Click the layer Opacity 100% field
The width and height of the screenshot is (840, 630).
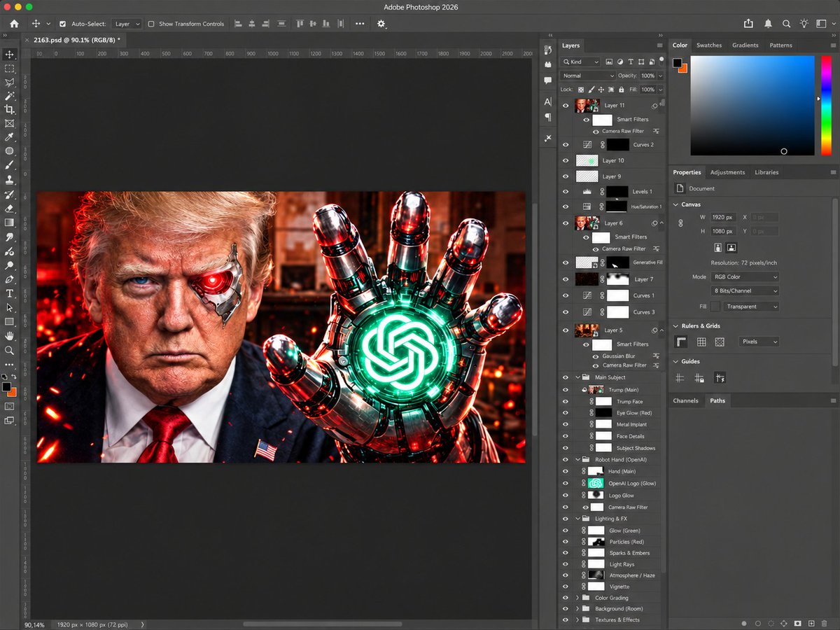pos(648,76)
